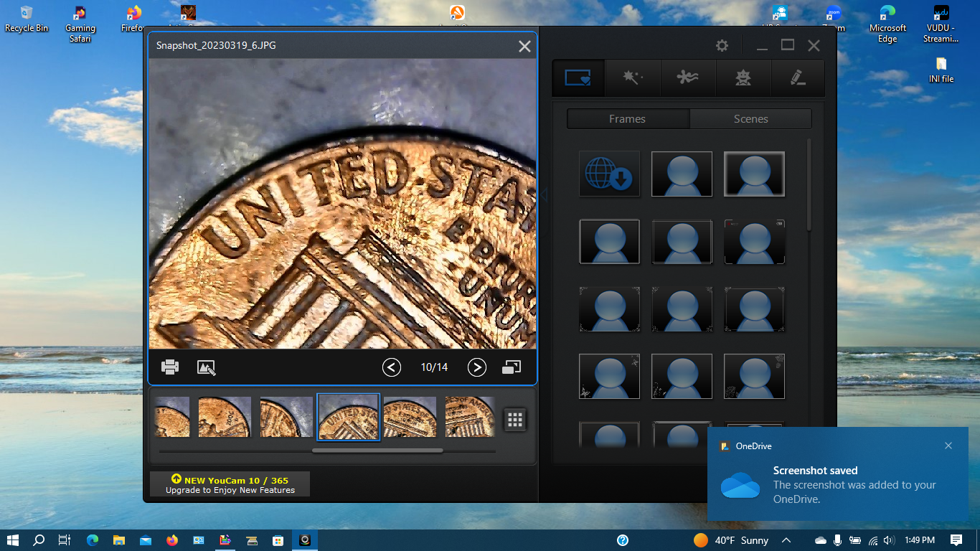Apply the second frame in the first row
Image resolution: width=980 pixels, height=551 pixels.
[x=682, y=174]
